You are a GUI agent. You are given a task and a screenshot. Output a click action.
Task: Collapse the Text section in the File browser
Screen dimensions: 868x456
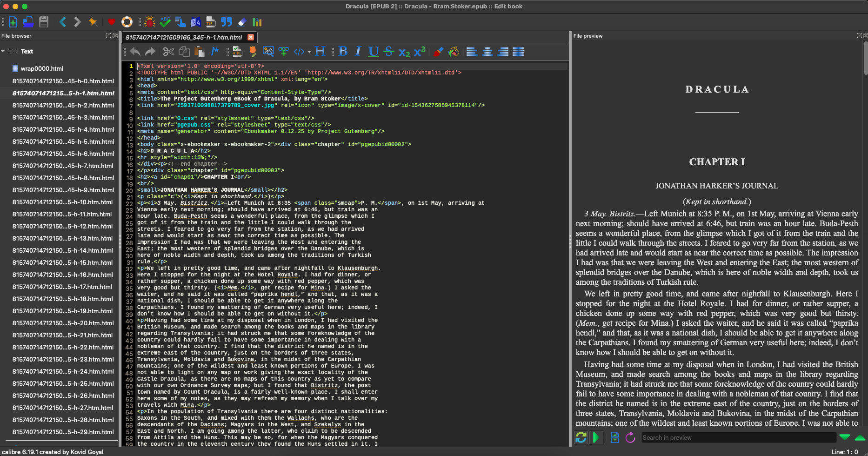[4, 51]
